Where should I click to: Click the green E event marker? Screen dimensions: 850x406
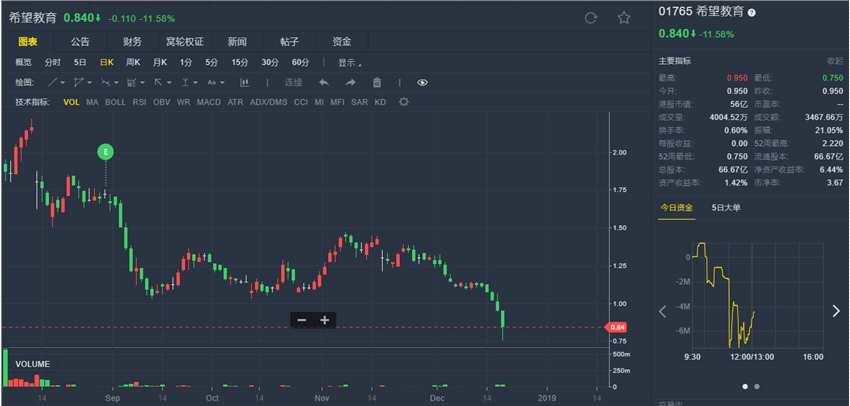click(106, 152)
